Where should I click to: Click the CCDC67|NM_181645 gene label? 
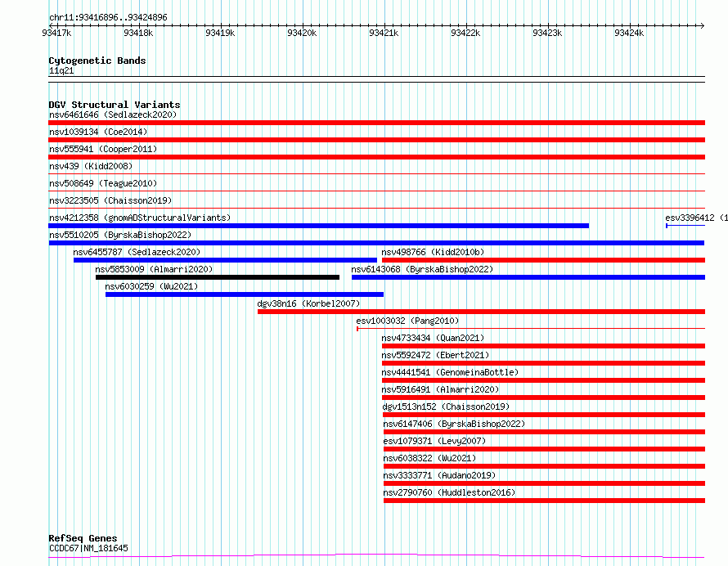click(88, 548)
